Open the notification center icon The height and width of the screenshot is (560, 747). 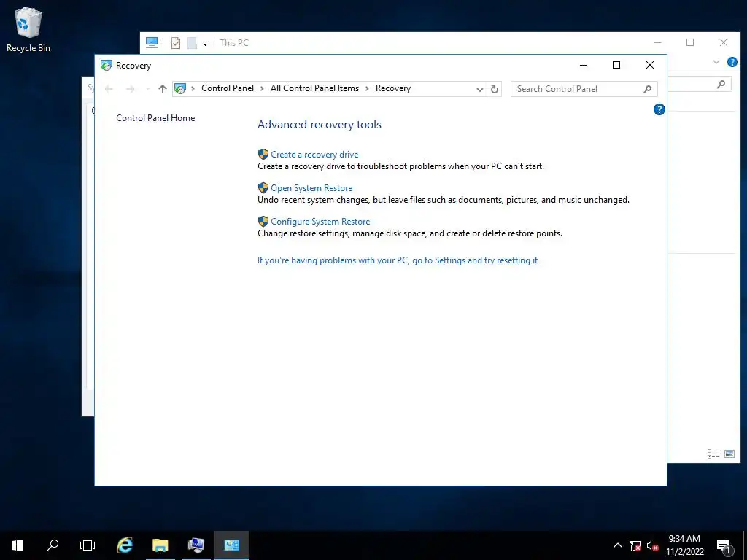pyautogui.click(x=723, y=545)
